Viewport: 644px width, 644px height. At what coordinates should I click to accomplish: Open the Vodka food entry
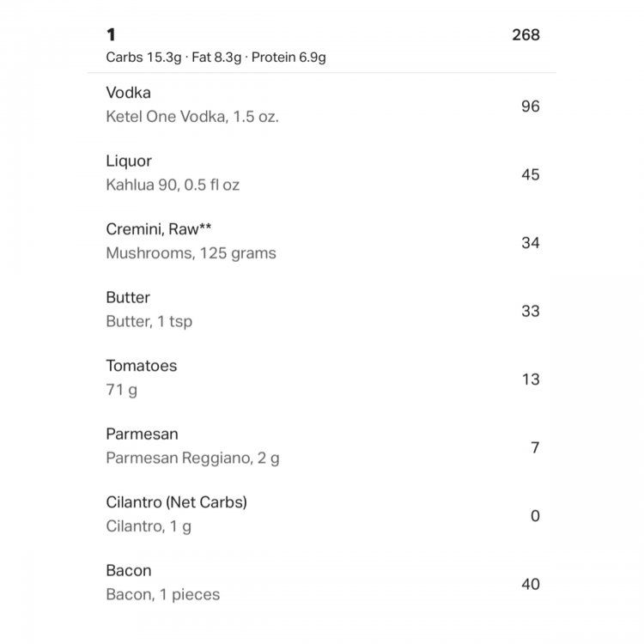coord(322,105)
